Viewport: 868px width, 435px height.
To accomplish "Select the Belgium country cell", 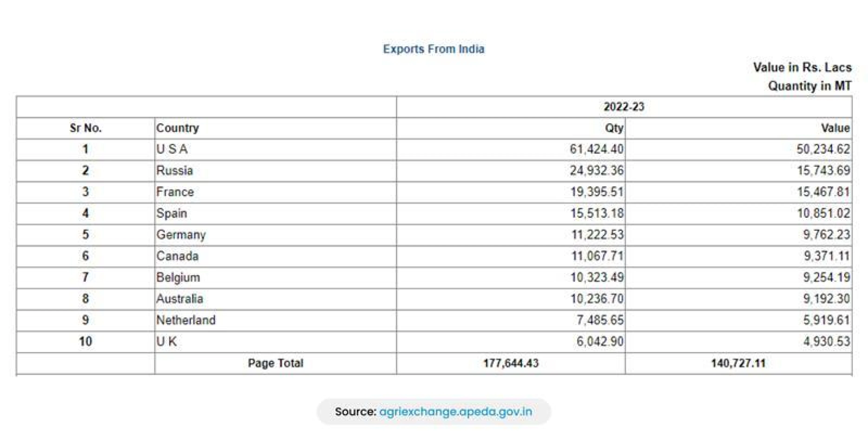I will click(178, 277).
